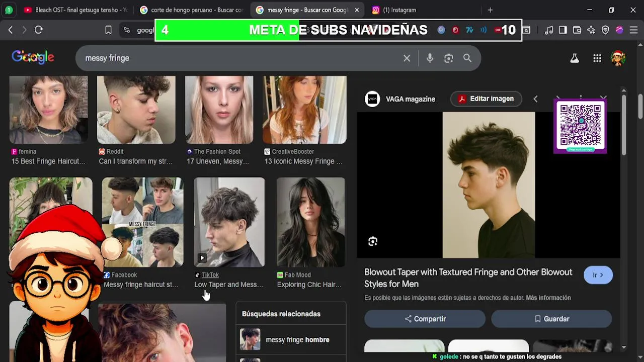Open the browser main menu icon

(633, 30)
